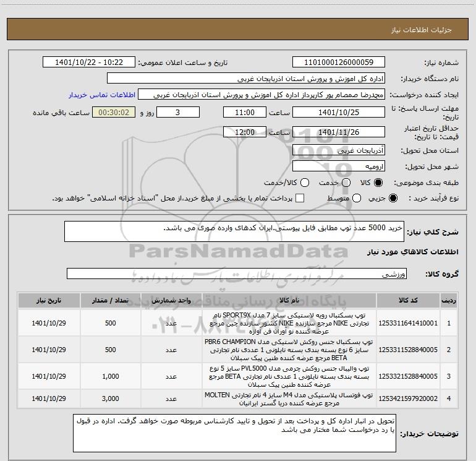Click need date 1401/10/29 in row 1
This screenshot has width=476, height=461.
(49, 323)
